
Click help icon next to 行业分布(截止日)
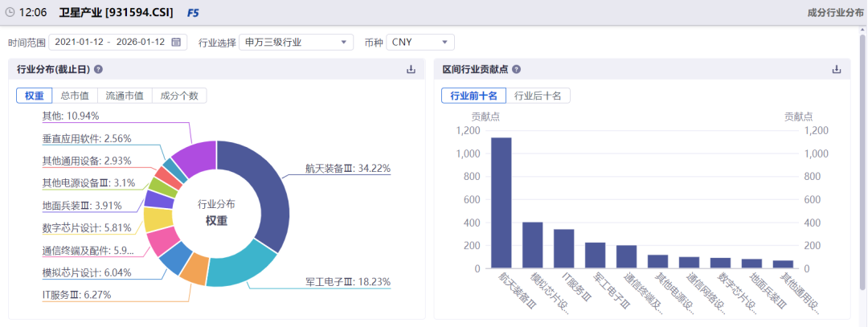pos(98,70)
